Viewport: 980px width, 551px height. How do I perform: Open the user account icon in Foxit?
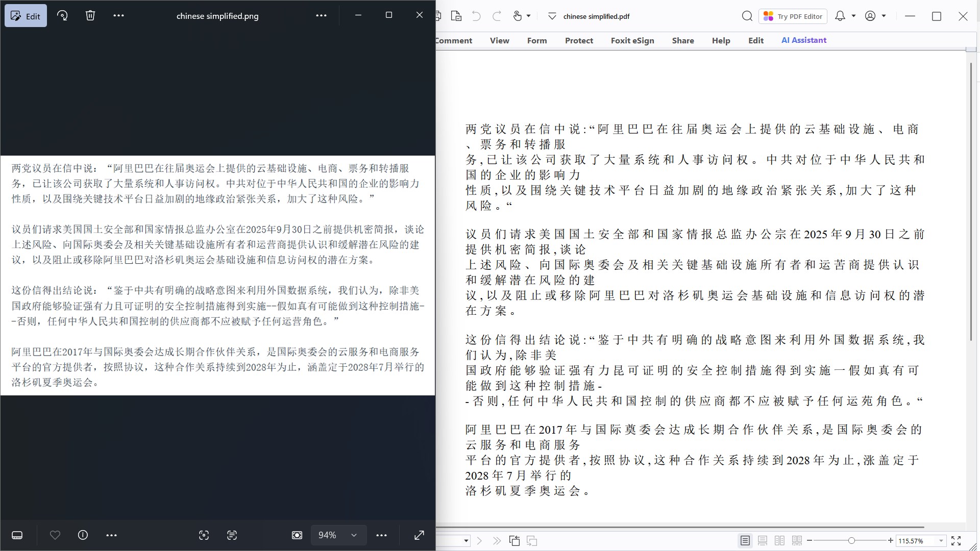870,16
